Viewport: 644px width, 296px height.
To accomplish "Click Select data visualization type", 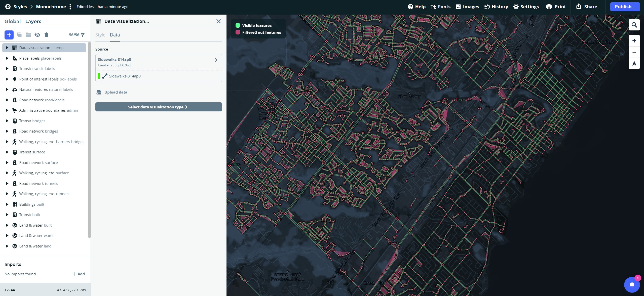I will tap(158, 107).
